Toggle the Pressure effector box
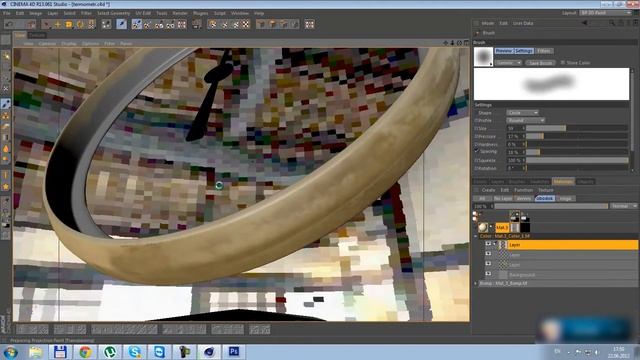 click(476, 136)
